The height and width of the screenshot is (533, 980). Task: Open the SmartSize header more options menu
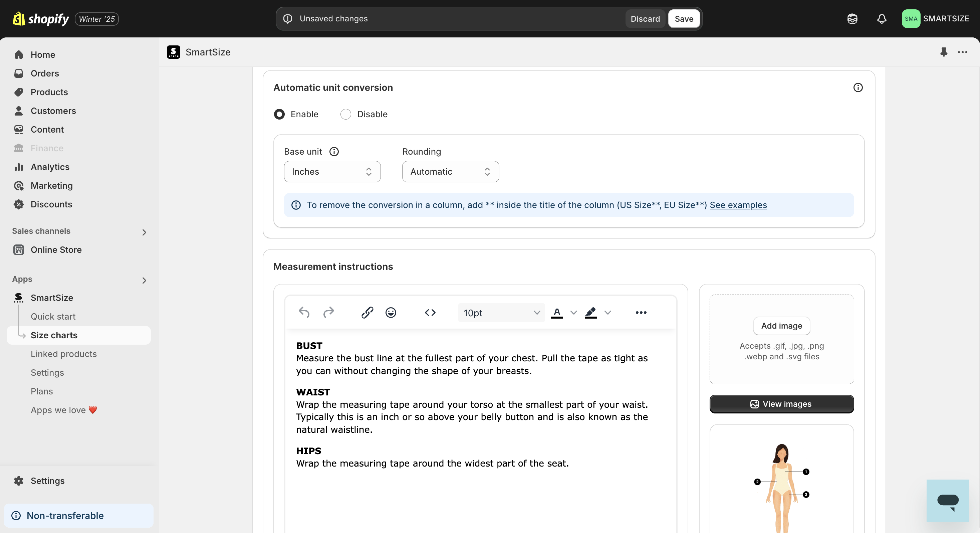coord(963,52)
